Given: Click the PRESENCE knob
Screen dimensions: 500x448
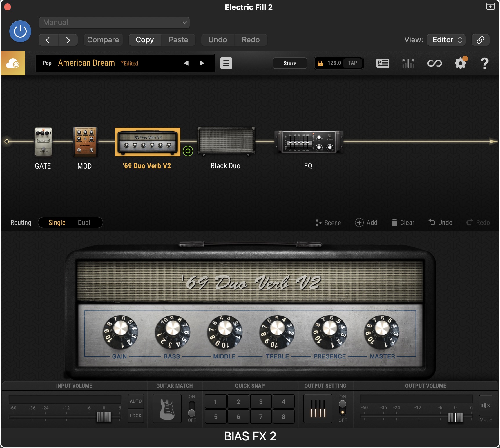Looking at the screenshot, I should tap(329, 332).
